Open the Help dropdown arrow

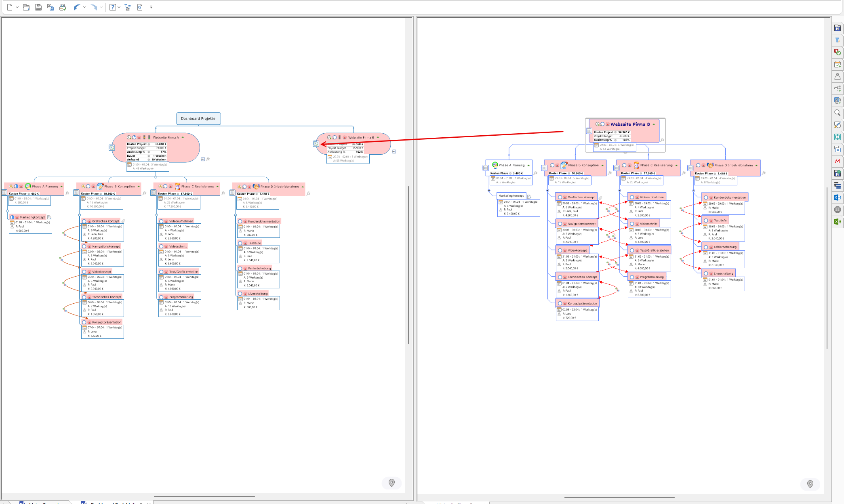[119, 7]
